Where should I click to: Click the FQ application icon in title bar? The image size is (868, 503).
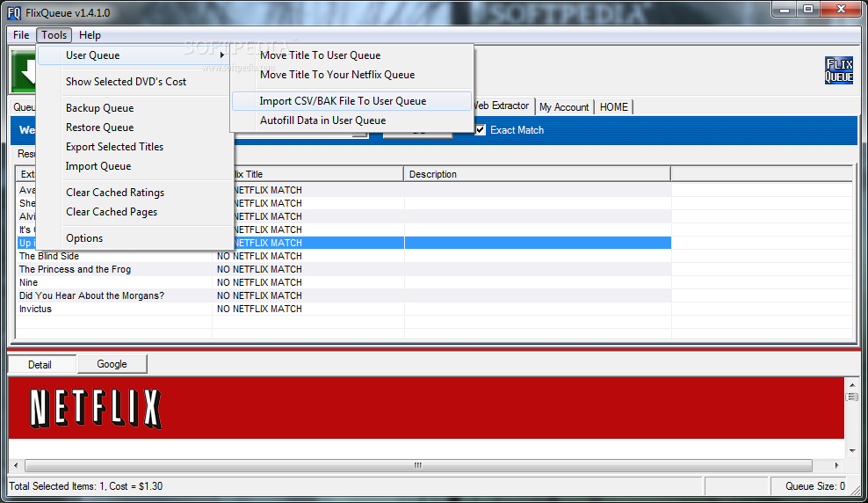14,12
